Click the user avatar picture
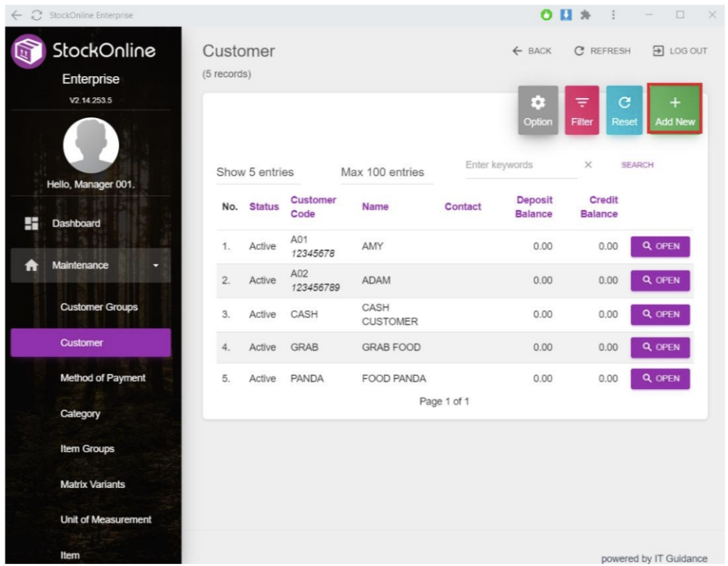This screenshot has width=728, height=566. [90, 146]
